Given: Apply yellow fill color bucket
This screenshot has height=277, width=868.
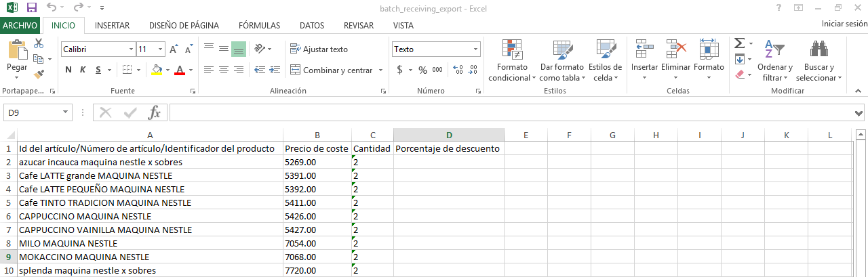Looking at the screenshot, I should (x=157, y=70).
